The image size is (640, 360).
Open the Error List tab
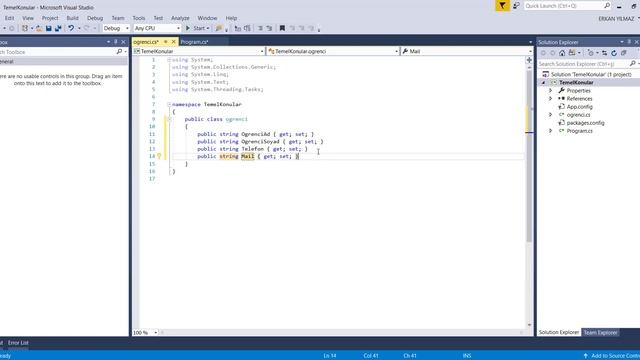click(x=18, y=343)
